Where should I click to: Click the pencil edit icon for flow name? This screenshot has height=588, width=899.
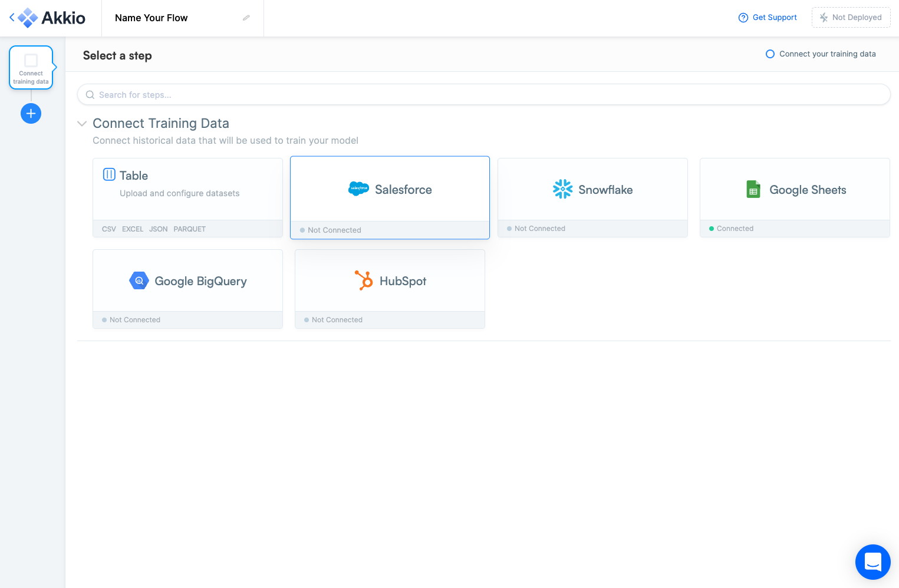click(246, 18)
